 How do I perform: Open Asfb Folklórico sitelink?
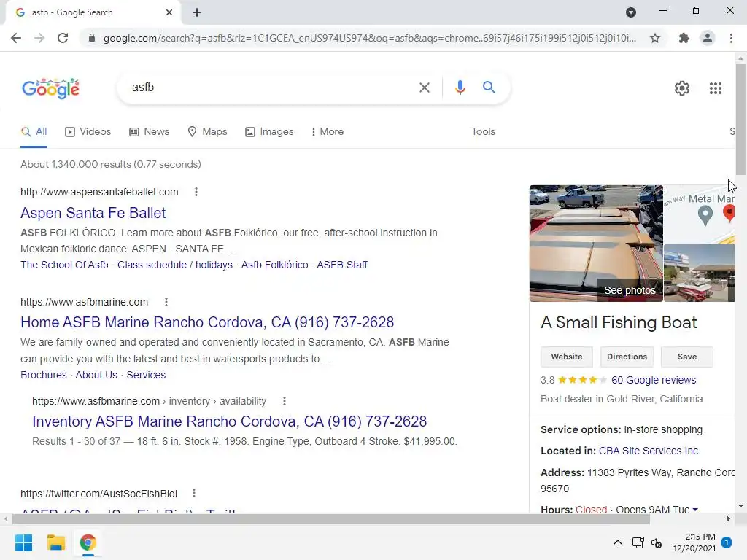274,265
